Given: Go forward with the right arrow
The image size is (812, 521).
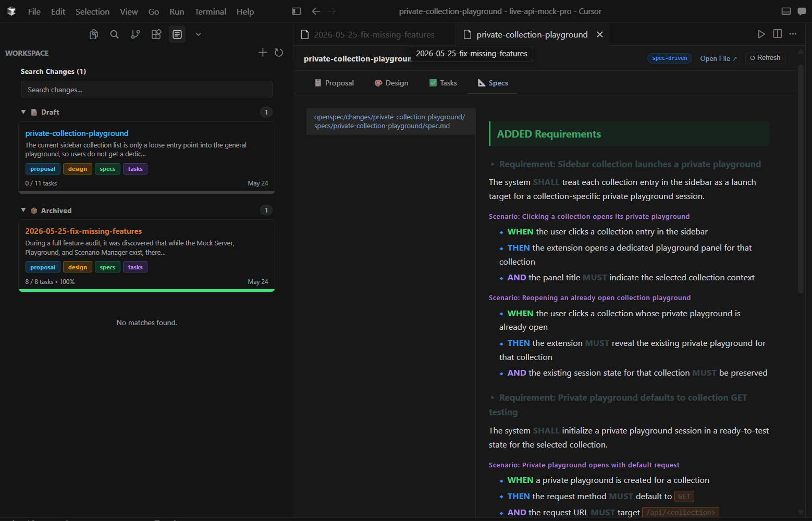Looking at the screenshot, I should pyautogui.click(x=332, y=11).
